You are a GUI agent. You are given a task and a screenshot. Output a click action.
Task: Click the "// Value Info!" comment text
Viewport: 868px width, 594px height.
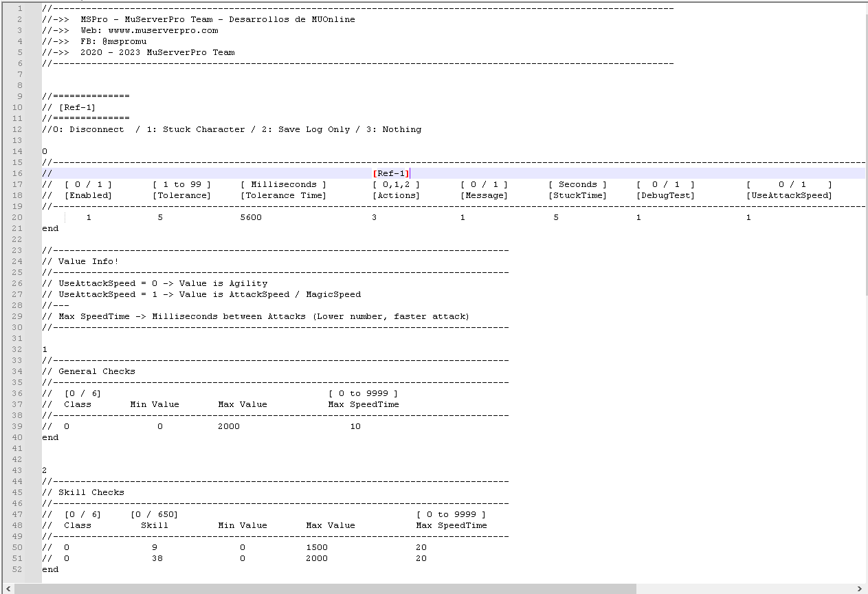point(81,261)
